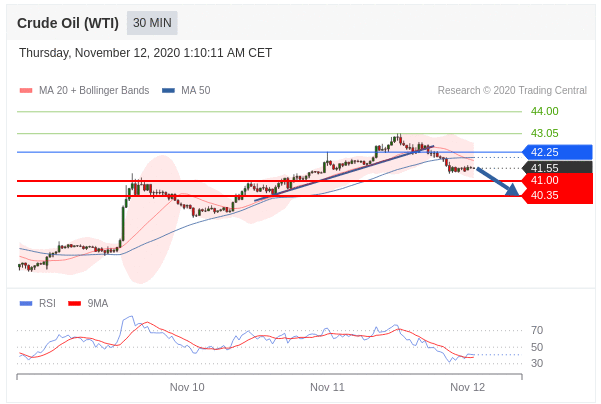Click the RSI 70 level label
The width and height of the screenshot is (601, 404).
[537, 330]
